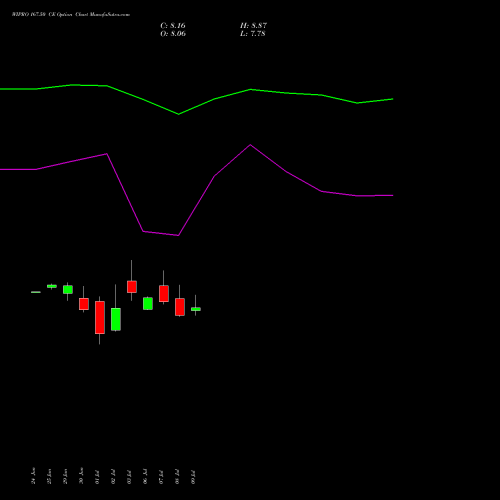Click the red candle for 03 Jul
This screenshot has height=500, width=500.
point(132,287)
